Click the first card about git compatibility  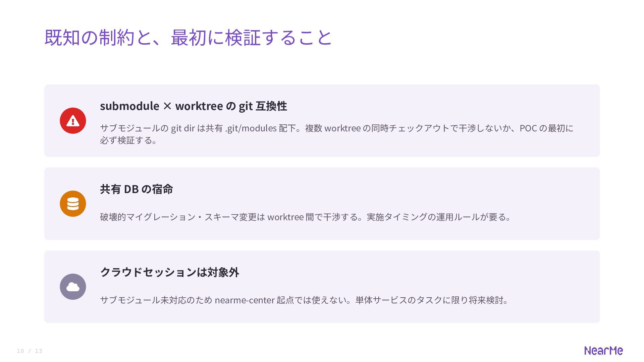pos(322,121)
